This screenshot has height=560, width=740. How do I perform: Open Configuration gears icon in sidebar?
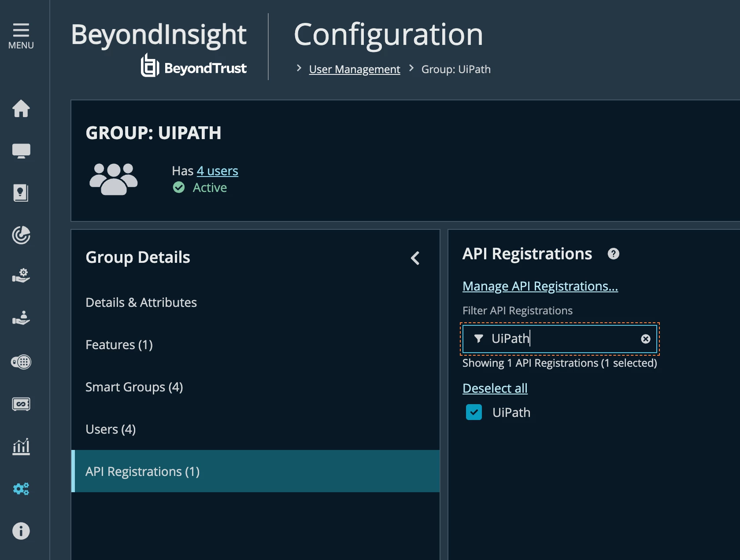(21, 489)
